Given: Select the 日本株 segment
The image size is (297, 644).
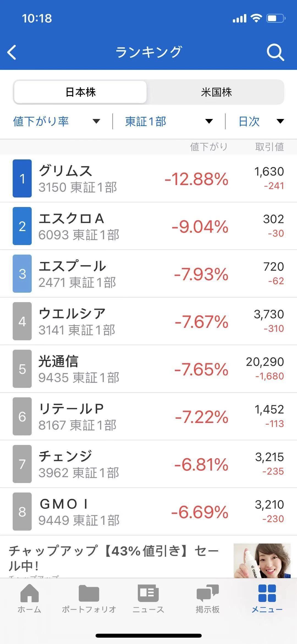Looking at the screenshot, I should click(x=80, y=92).
